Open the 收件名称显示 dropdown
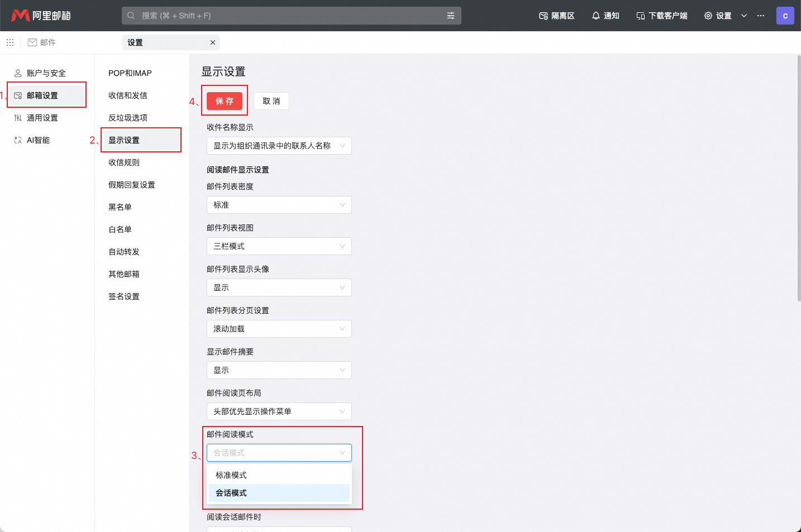 [x=279, y=146]
